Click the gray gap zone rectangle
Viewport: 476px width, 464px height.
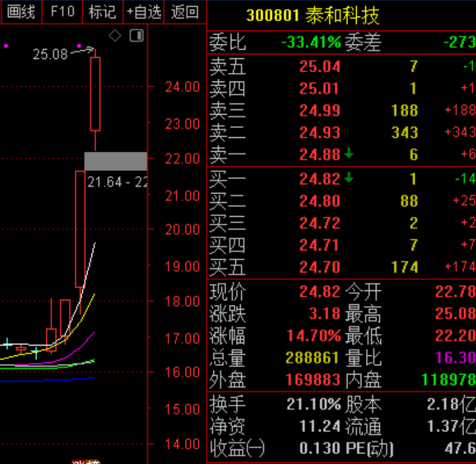tap(115, 162)
